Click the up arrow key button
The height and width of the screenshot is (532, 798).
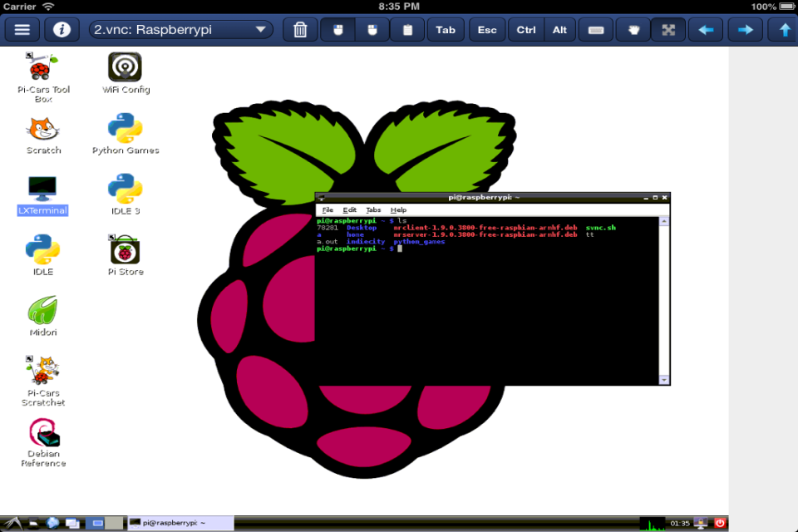pos(784,30)
